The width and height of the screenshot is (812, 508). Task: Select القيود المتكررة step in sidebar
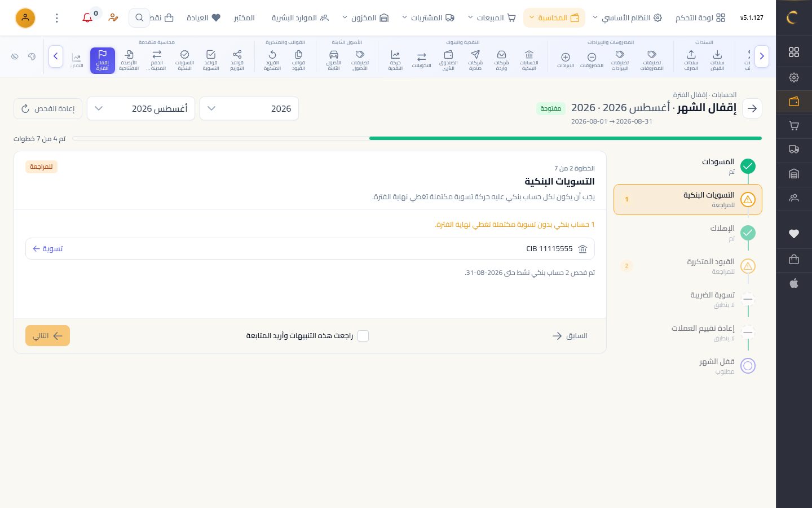(688, 266)
